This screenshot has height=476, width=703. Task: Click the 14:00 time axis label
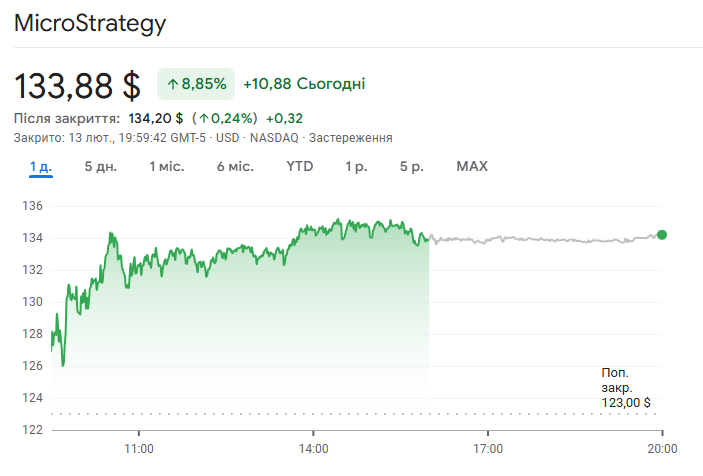[x=313, y=448]
